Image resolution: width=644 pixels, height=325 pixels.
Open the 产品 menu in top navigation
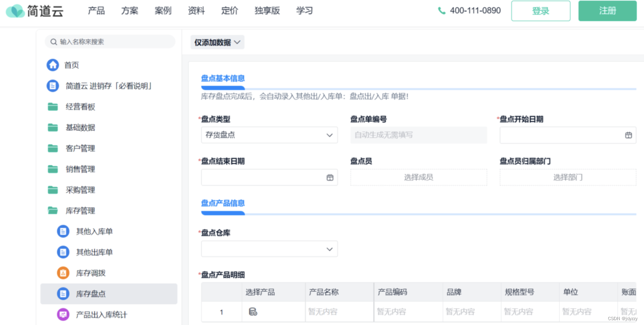[96, 11]
